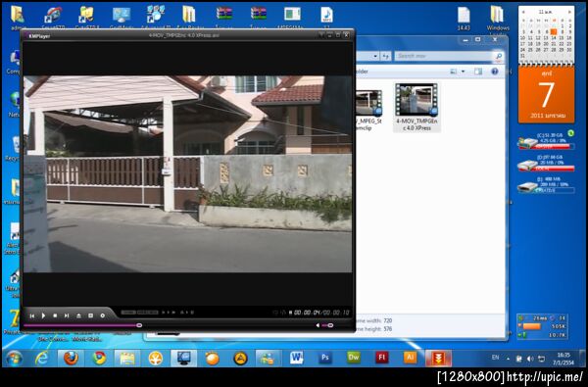Screen dimensions: 588x387
Task: Open the Word taskbar icon
Action: point(296,359)
